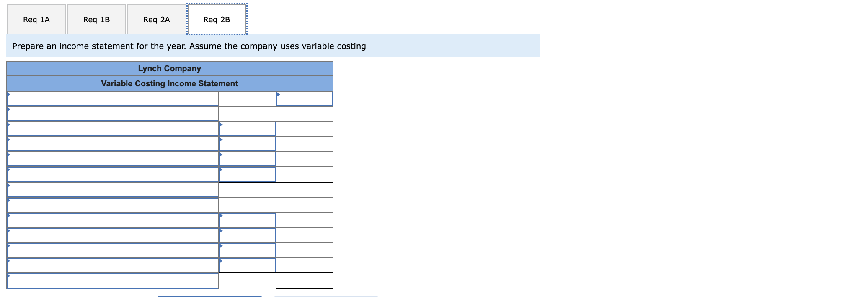Click the eighth row's rightmost amount cell
868x297 pixels.
tap(305, 205)
